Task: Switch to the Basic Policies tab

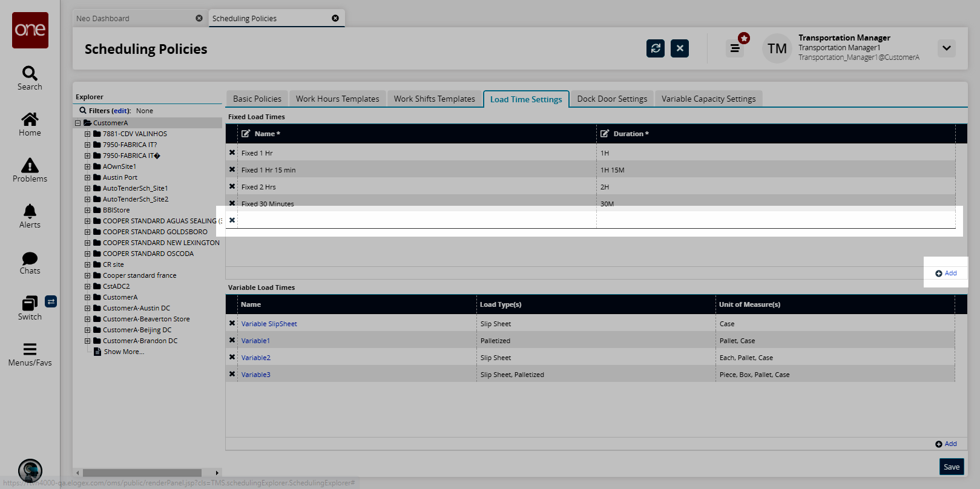Action: pyautogui.click(x=257, y=99)
